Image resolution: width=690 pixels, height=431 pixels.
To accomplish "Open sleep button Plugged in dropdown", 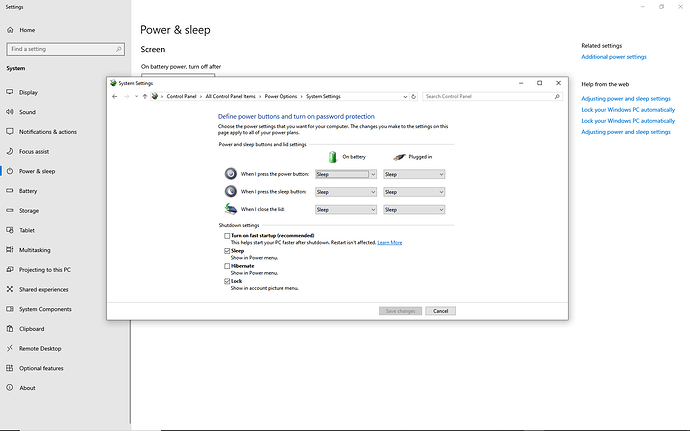I will click(x=414, y=192).
